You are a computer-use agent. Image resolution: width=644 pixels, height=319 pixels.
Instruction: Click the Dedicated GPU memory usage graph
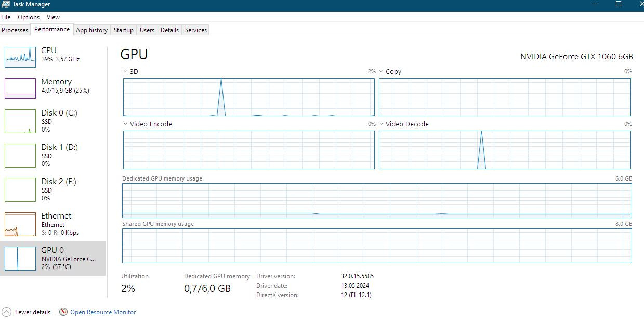(377, 200)
